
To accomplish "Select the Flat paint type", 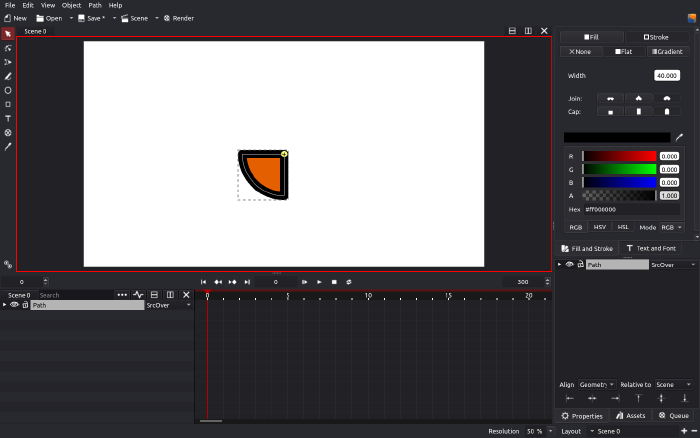I will (623, 52).
